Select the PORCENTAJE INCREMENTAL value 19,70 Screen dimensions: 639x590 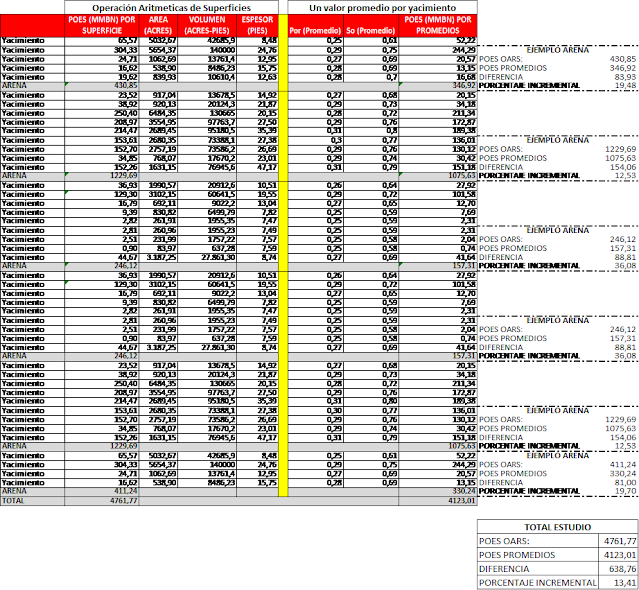[x=625, y=491]
